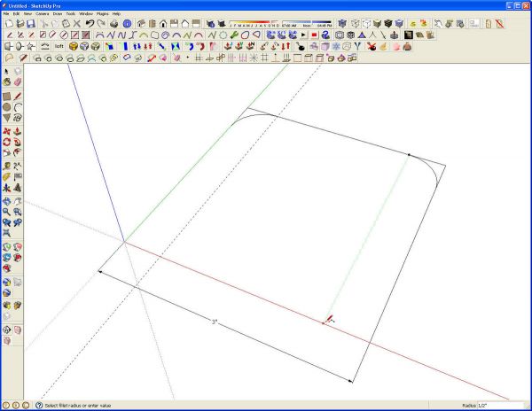Activate the Polygon tool
The height and width of the screenshot is (411, 532).
click(x=6, y=118)
